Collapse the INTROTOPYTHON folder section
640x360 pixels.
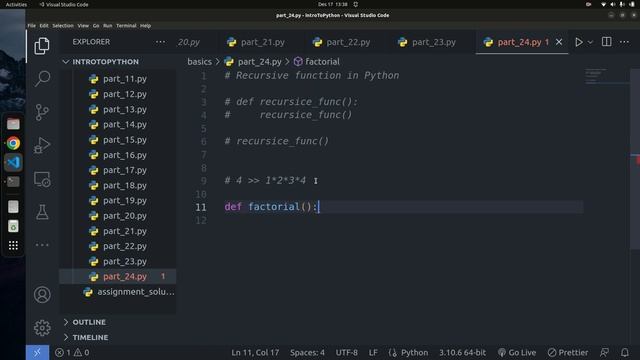point(118,62)
